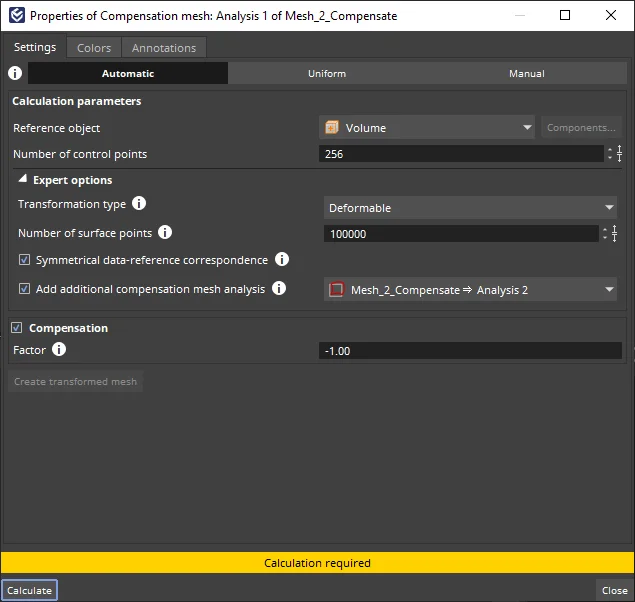Click the drag-adjust arrow icon beside surface points
Screen dimensions: 635x602
614,234
